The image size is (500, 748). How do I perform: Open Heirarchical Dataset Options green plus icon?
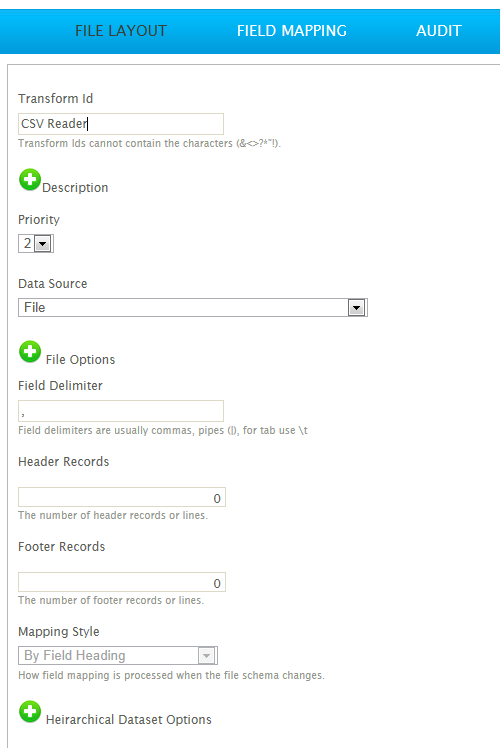(x=30, y=712)
